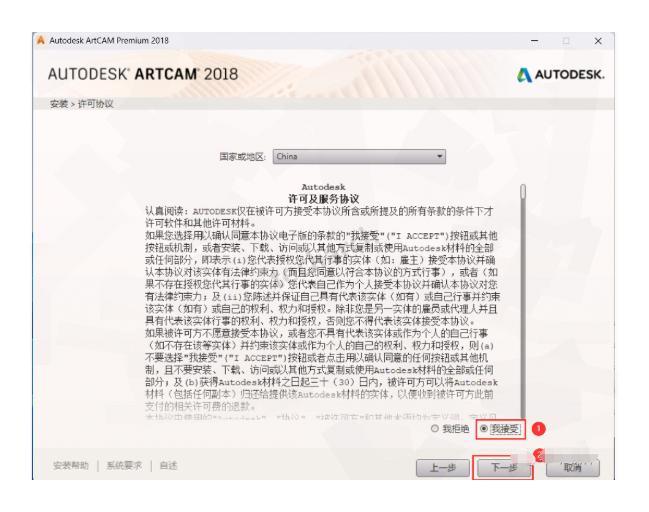Click the 上一步 button
Viewport: 649px width, 512px height.
pos(442,468)
